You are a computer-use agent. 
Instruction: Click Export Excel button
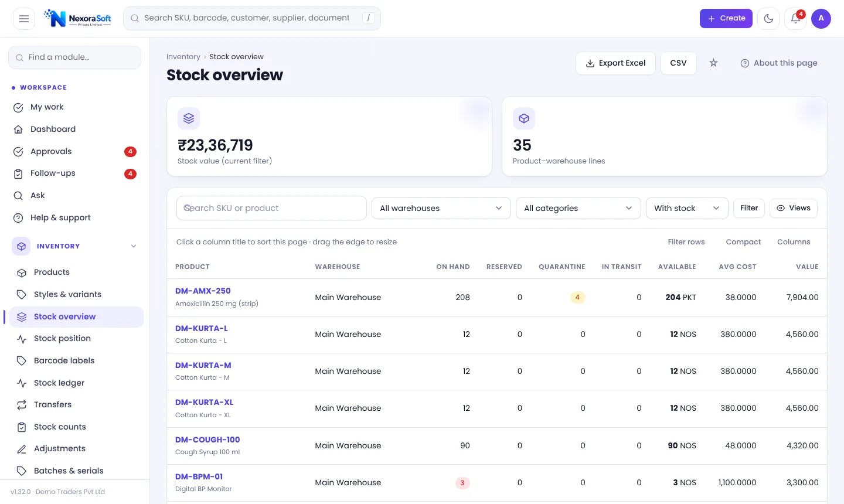(615, 63)
